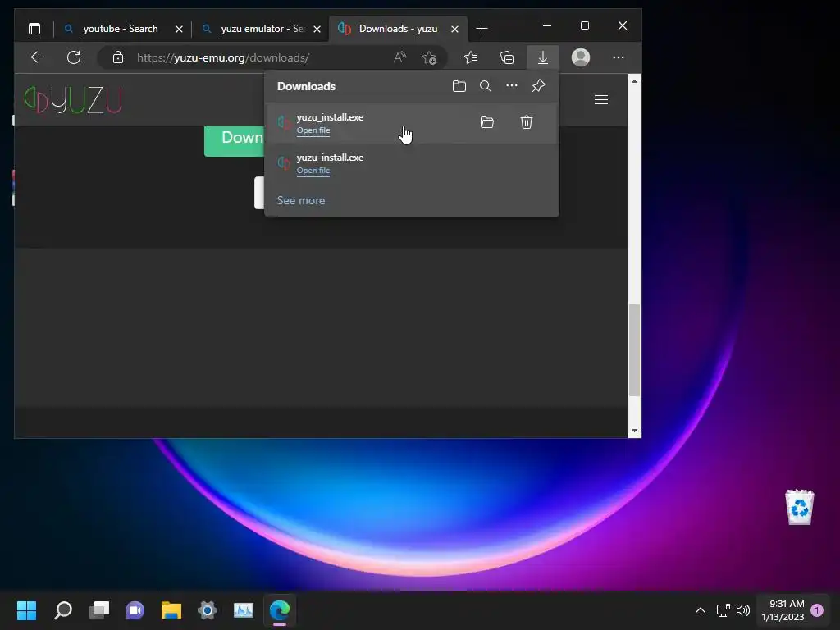Open volume control in system tray
Screen dimensions: 840x630
click(x=743, y=610)
